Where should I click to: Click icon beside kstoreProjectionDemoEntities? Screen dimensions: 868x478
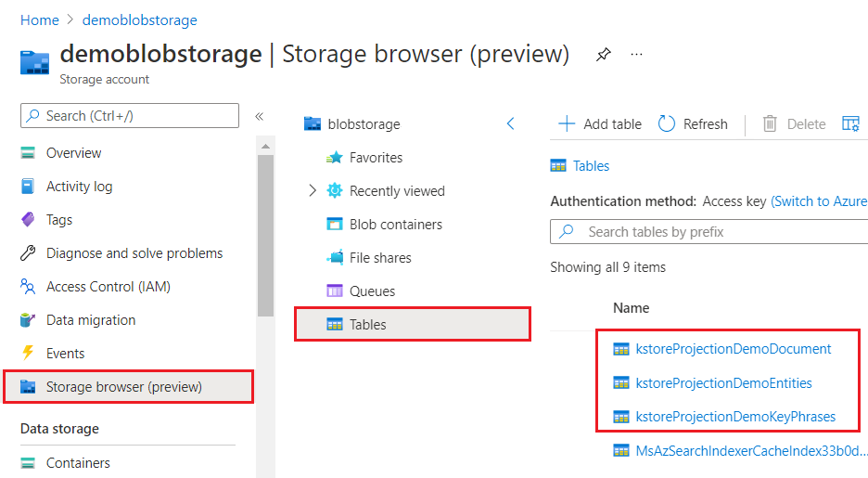[621, 383]
